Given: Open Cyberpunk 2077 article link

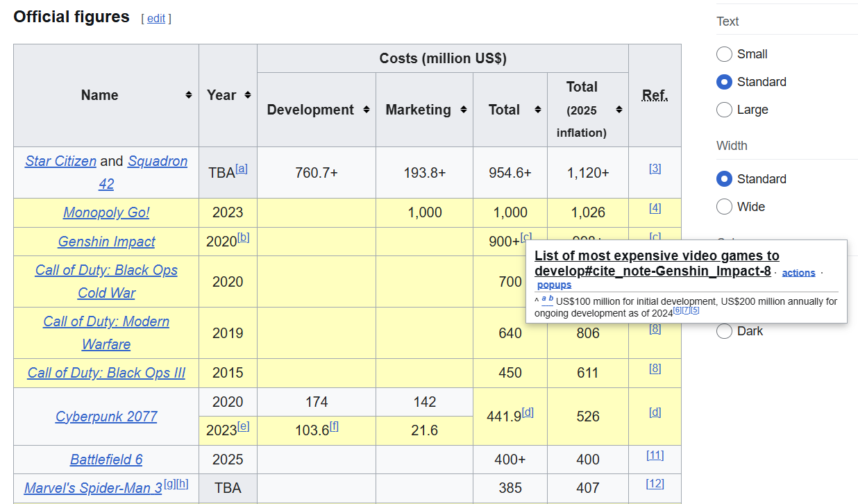Looking at the screenshot, I should pyautogui.click(x=106, y=417).
